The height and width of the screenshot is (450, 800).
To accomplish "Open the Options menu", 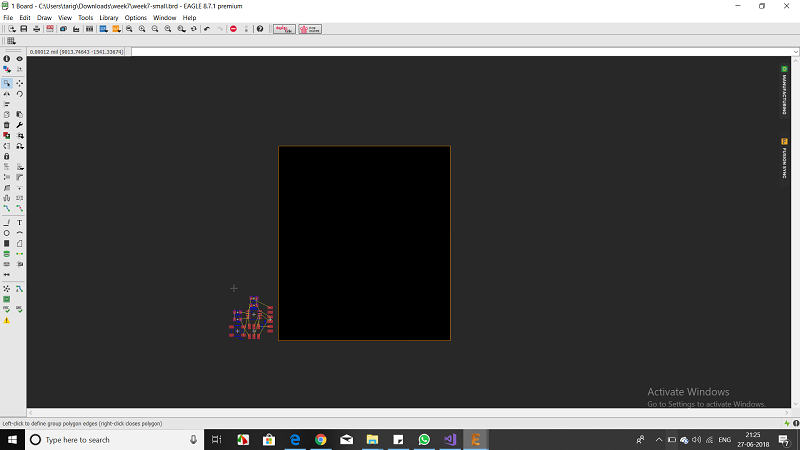I will coord(135,17).
